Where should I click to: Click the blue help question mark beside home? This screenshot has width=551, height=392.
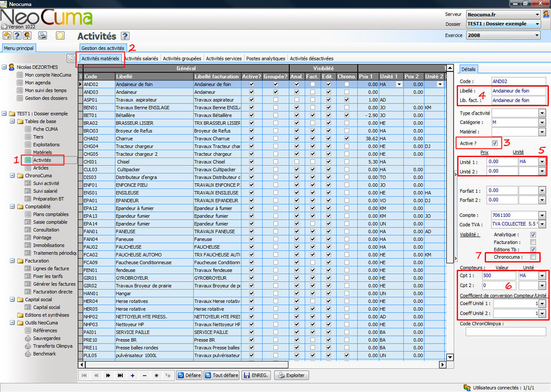[17, 35]
